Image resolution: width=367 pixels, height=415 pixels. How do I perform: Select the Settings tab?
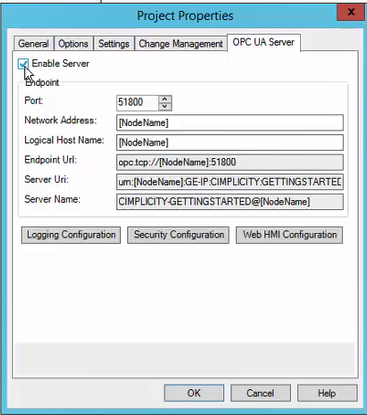point(114,44)
